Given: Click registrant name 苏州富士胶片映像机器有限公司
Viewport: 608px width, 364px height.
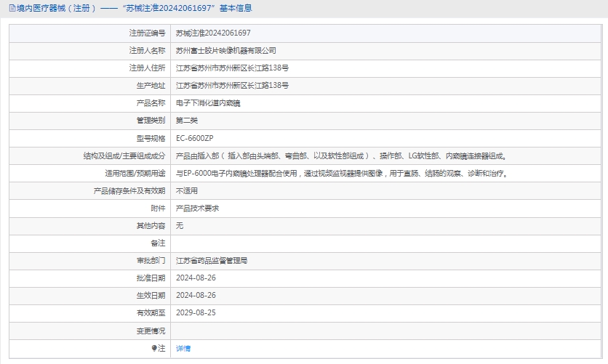Looking at the screenshot, I should click(226, 51).
